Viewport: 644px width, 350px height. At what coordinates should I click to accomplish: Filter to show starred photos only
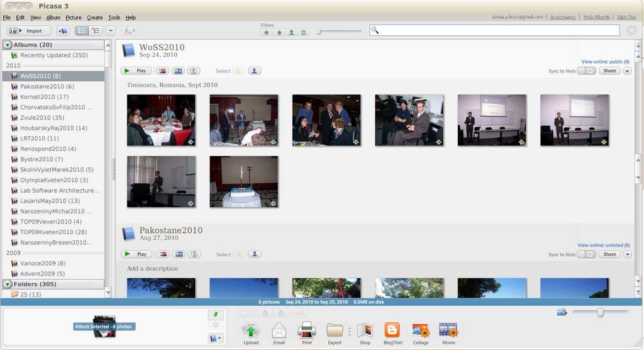[x=267, y=33]
